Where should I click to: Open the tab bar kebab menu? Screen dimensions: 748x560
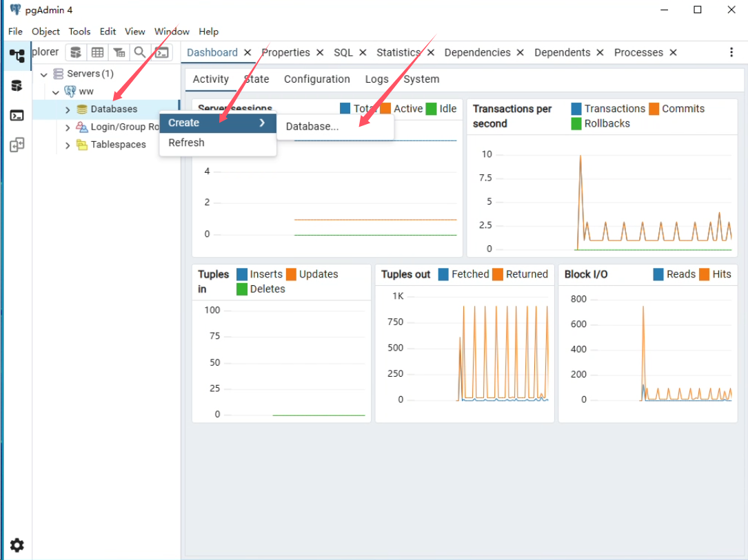731,52
